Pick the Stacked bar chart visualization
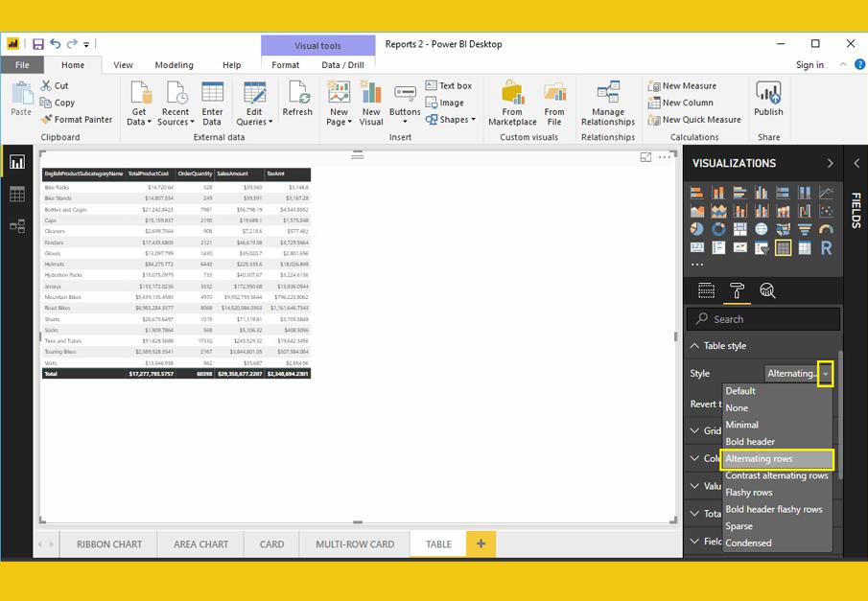Image resolution: width=868 pixels, height=601 pixels. coord(697,193)
